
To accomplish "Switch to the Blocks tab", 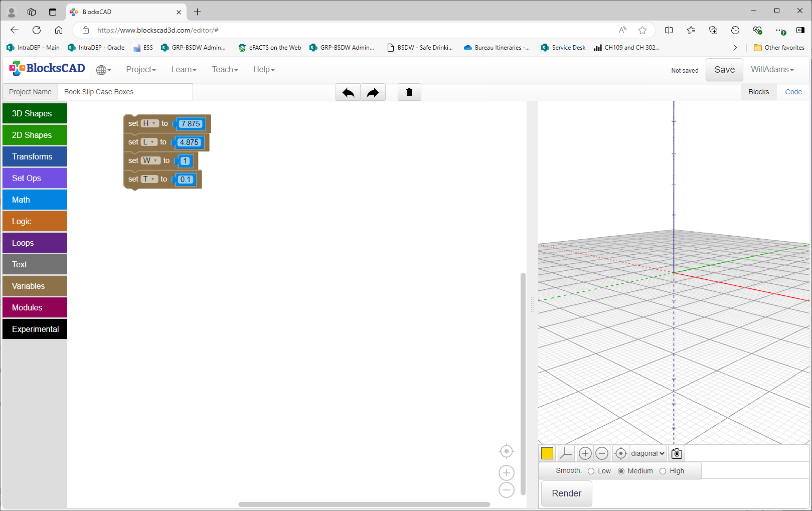I will [x=758, y=92].
